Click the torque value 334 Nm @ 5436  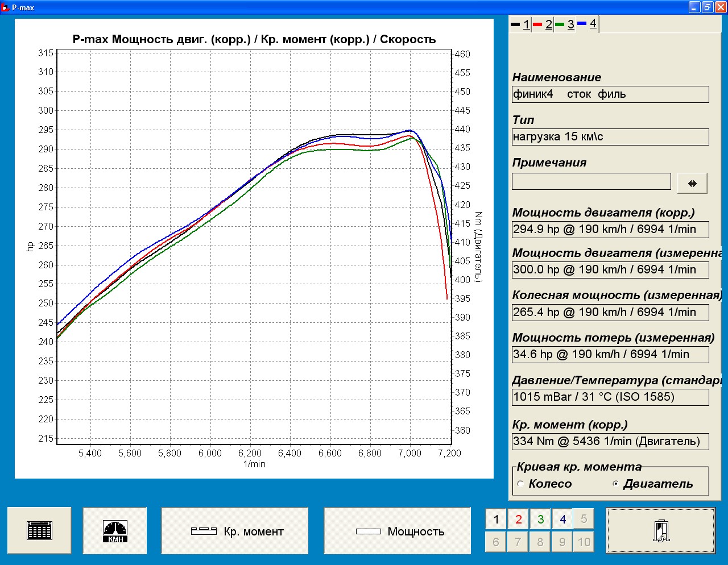610,442
